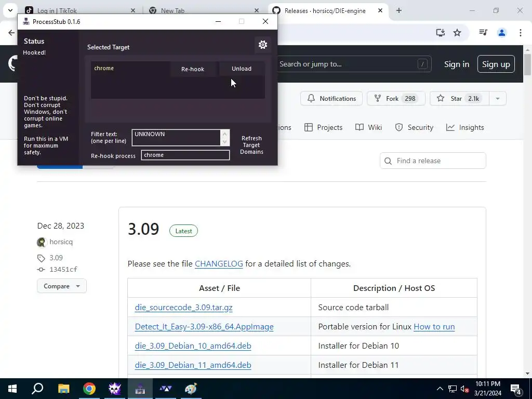Viewport: 532px width, 399px height.
Task: Click Sign in on GitHub
Action: pyautogui.click(x=457, y=64)
